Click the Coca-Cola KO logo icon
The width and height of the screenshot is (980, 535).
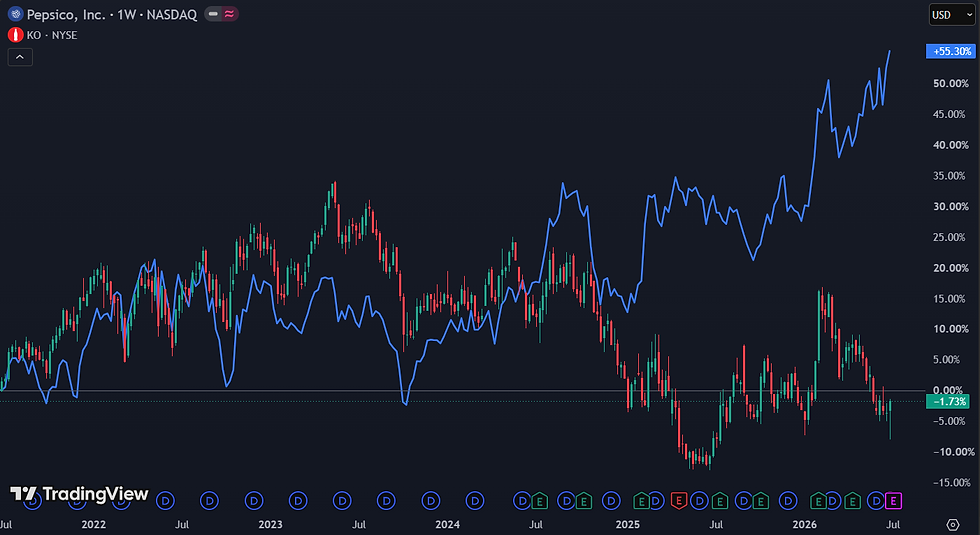click(16, 35)
